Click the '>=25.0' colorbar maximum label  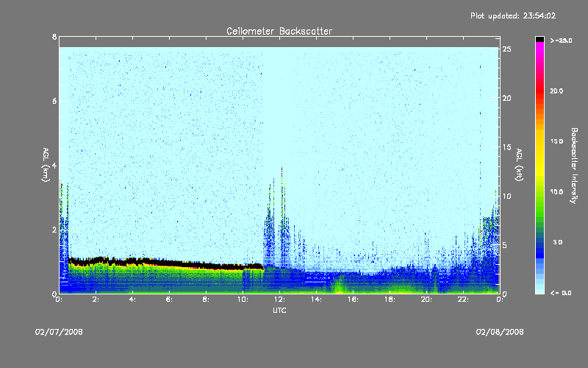pos(561,40)
